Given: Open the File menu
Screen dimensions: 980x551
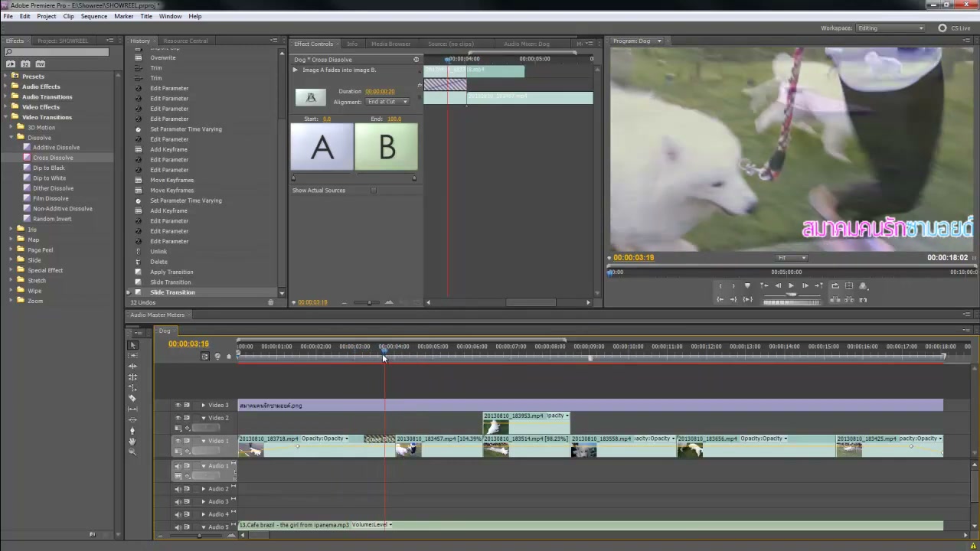Looking at the screenshot, I should click(8, 16).
